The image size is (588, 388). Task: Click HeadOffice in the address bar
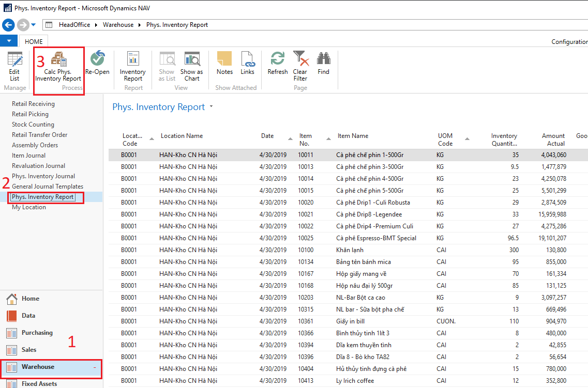[x=74, y=25]
